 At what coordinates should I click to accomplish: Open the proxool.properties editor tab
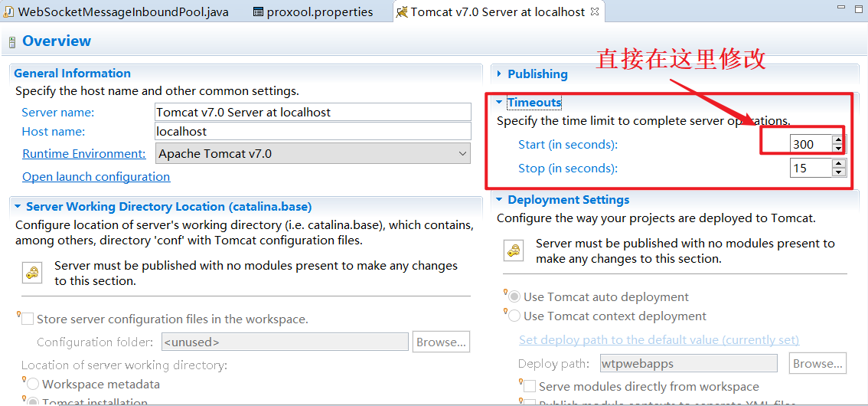click(313, 11)
